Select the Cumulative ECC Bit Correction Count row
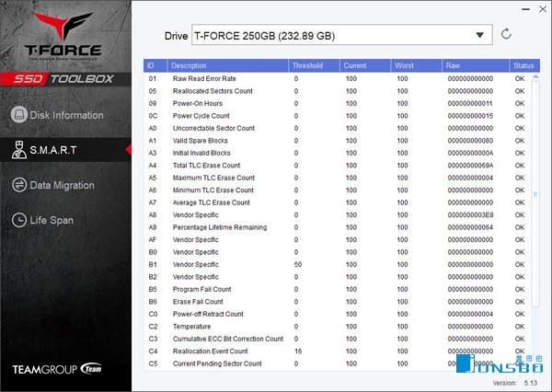Screen dimensions: 552x392 (338, 339)
